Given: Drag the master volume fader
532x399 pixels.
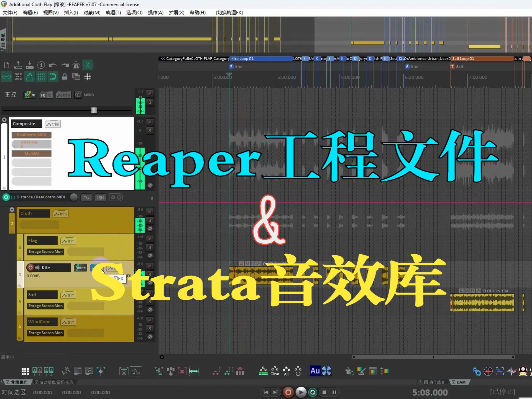Looking at the screenshot, I should click(x=93, y=110).
